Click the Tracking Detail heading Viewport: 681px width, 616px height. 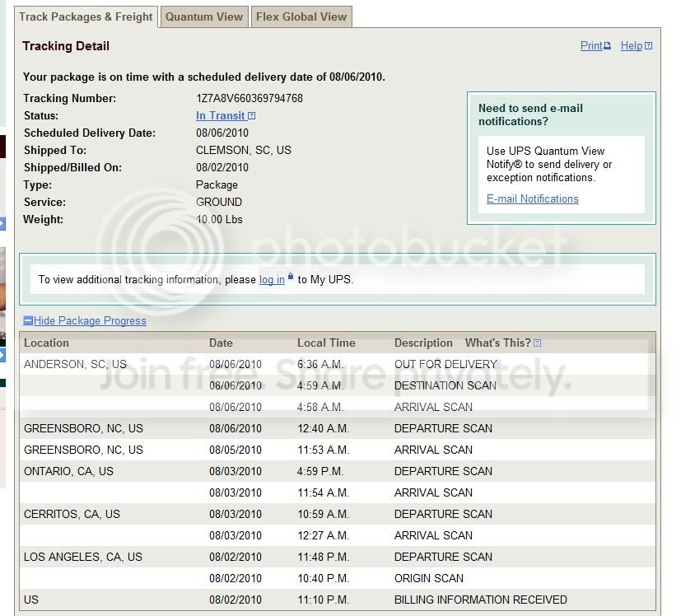(66, 46)
